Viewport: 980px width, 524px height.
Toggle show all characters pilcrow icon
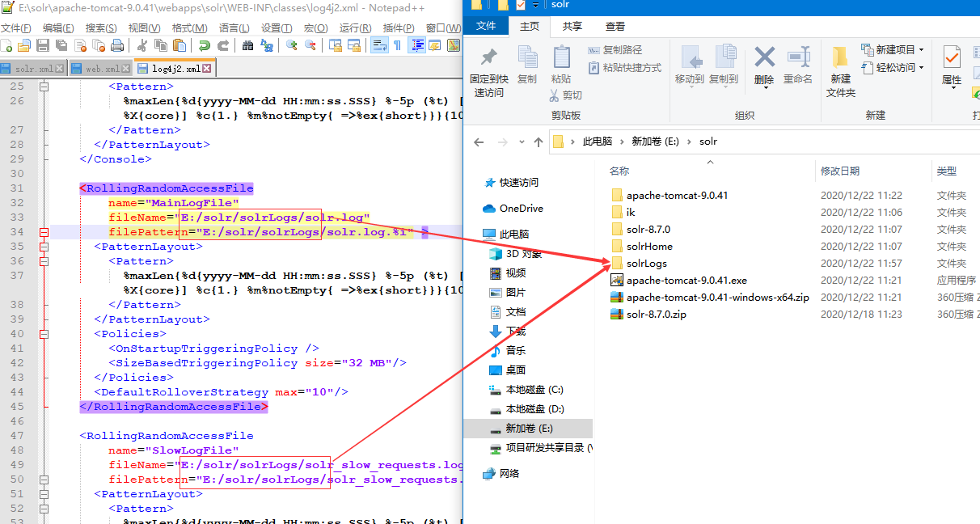(397, 45)
